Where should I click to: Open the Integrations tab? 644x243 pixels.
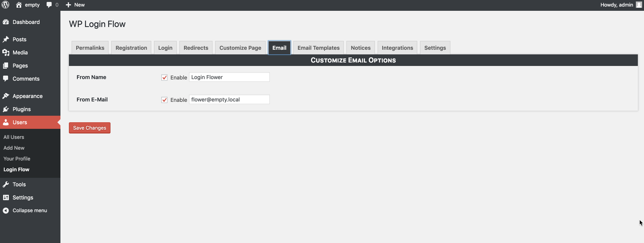pyautogui.click(x=397, y=48)
